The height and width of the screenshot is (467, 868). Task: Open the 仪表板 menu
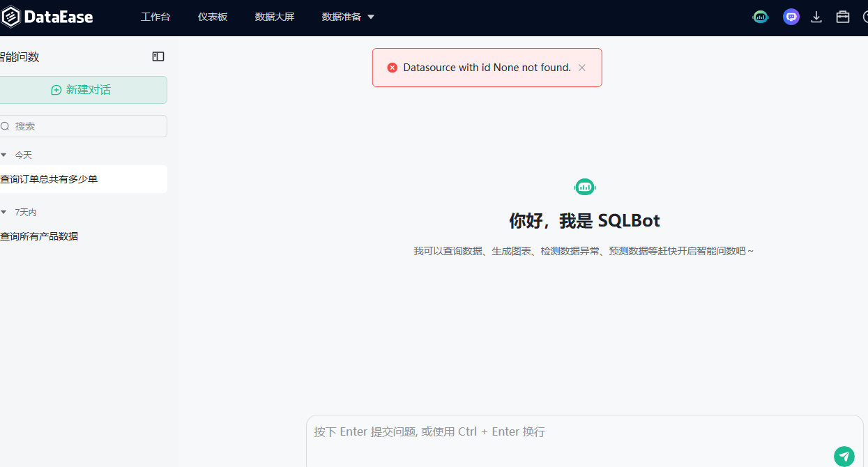click(213, 17)
